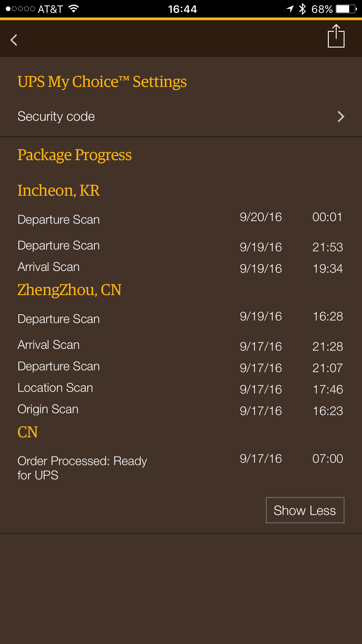This screenshot has height=644, width=362.
Task: Select the 9/20/16 Departure Scan row
Action: [180, 218]
